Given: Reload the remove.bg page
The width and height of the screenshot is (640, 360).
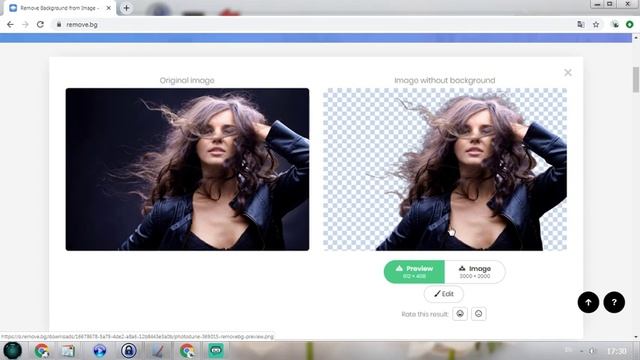Looking at the screenshot, I should pyautogui.click(x=40, y=24).
